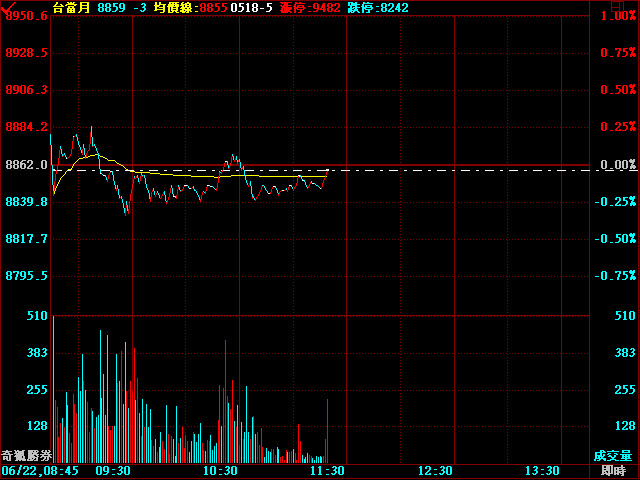Click the 0.75% percentage axis label
This screenshot has width=640, height=480.
tap(618, 53)
